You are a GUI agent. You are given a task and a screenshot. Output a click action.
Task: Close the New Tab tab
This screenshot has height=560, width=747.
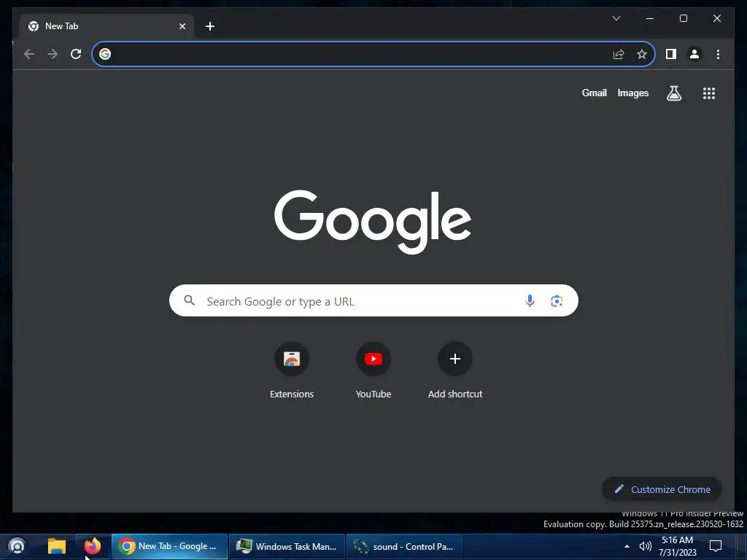[x=182, y=26]
